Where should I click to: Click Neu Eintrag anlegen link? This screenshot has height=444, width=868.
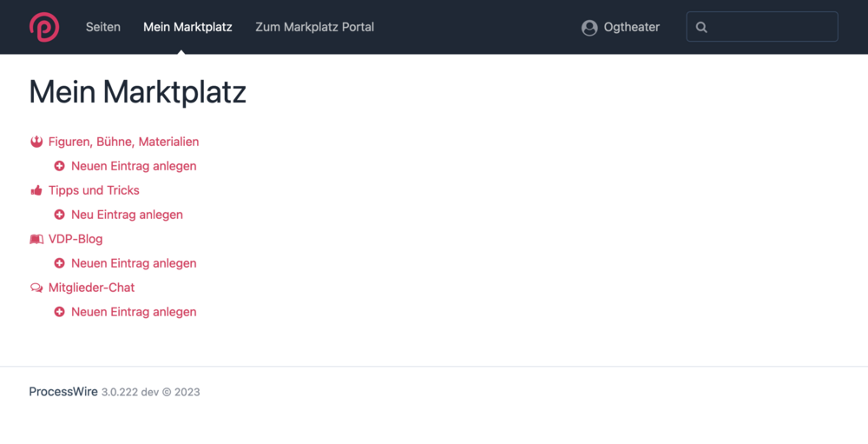coord(127,215)
